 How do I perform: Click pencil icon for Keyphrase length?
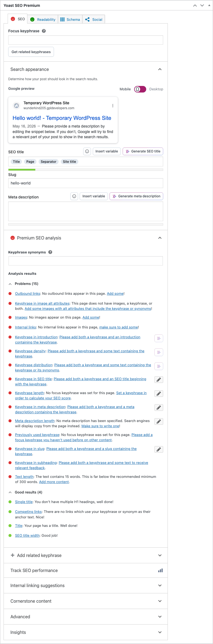(159, 394)
